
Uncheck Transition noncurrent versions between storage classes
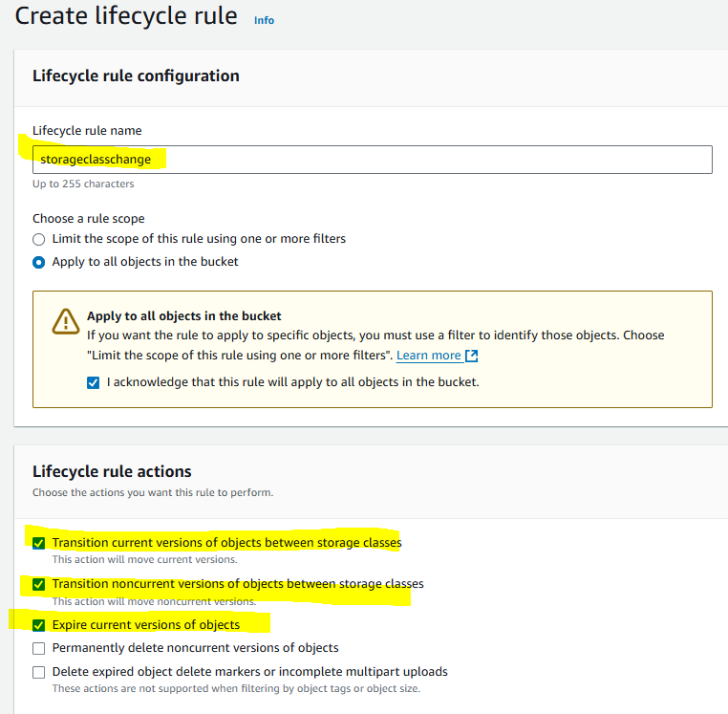pos(39,584)
